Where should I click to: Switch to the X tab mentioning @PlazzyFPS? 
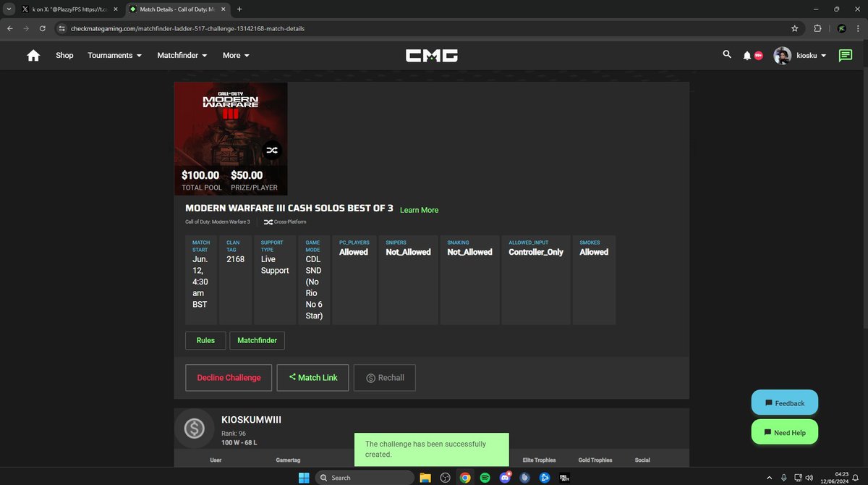pos(69,9)
